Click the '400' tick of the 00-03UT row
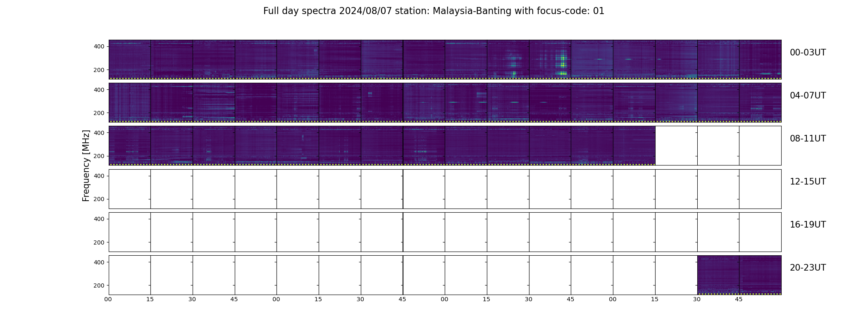Viewport: 868px width, 331px height. [99, 46]
